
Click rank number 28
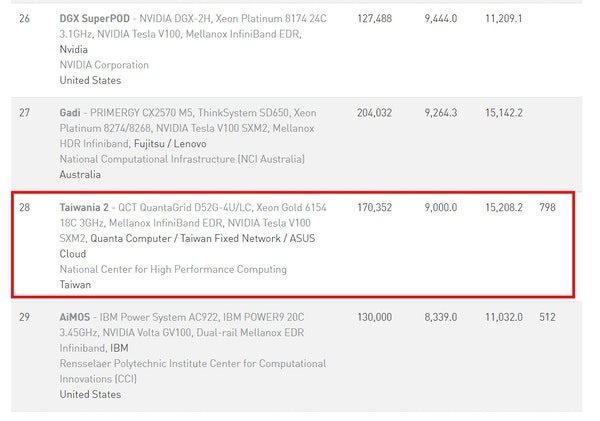click(x=24, y=207)
